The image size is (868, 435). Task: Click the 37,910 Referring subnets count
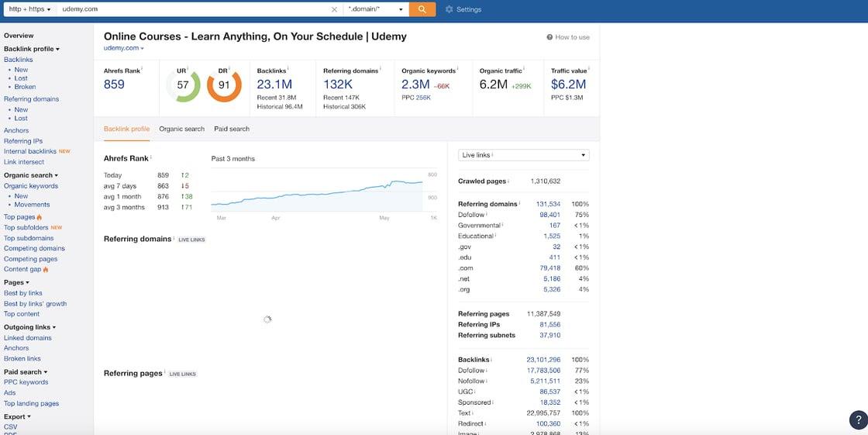[x=549, y=335]
